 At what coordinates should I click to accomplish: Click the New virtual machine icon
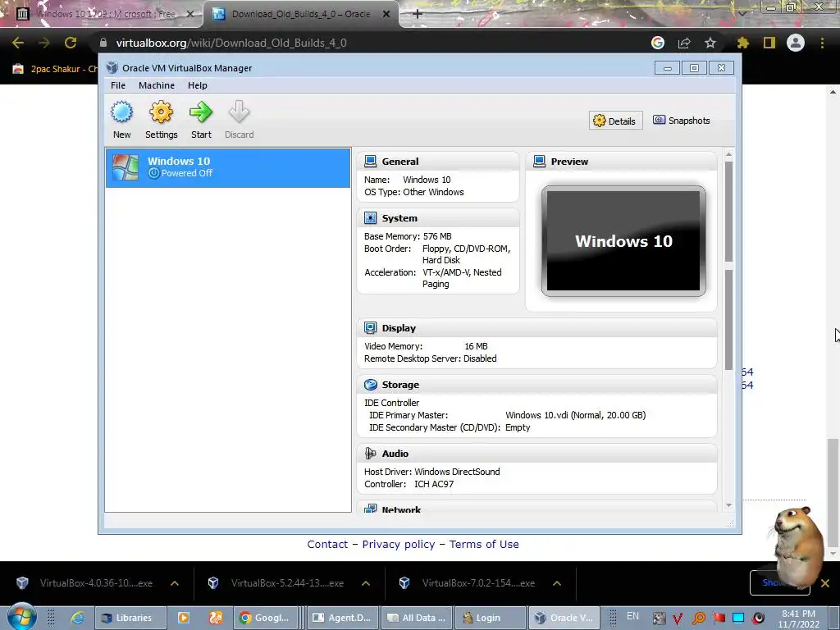[121, 112]
